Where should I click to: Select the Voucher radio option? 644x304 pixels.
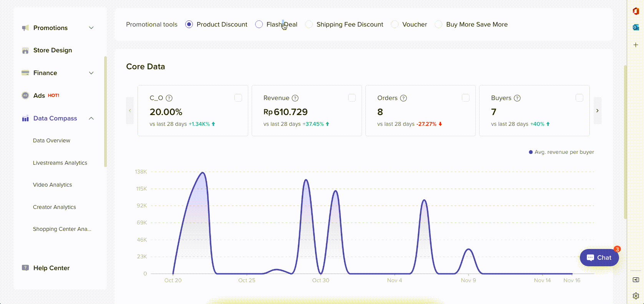[x=395, y=24]
